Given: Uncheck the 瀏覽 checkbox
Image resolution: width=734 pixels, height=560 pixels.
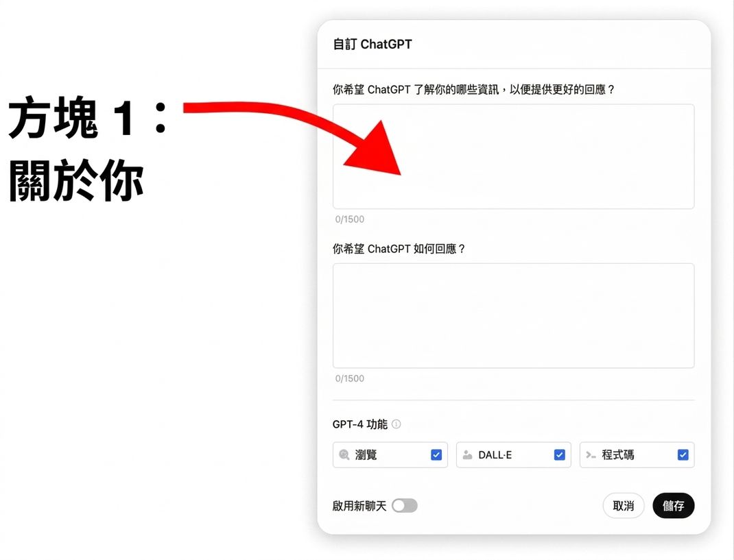Looking at the screenshot, I should (436, 454).
